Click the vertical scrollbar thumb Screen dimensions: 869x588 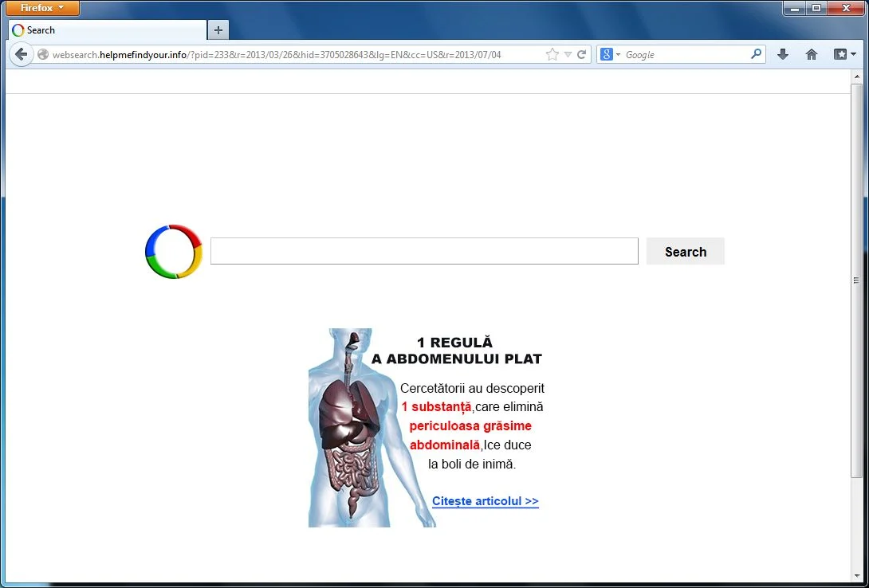coord(856,280)
